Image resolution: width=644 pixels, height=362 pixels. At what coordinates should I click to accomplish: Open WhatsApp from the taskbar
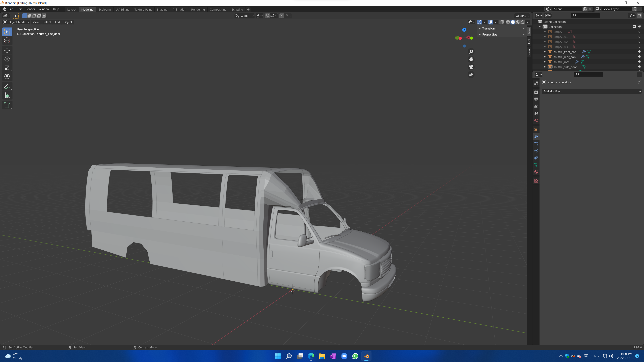pyautogui.click(x=355, y=356)
